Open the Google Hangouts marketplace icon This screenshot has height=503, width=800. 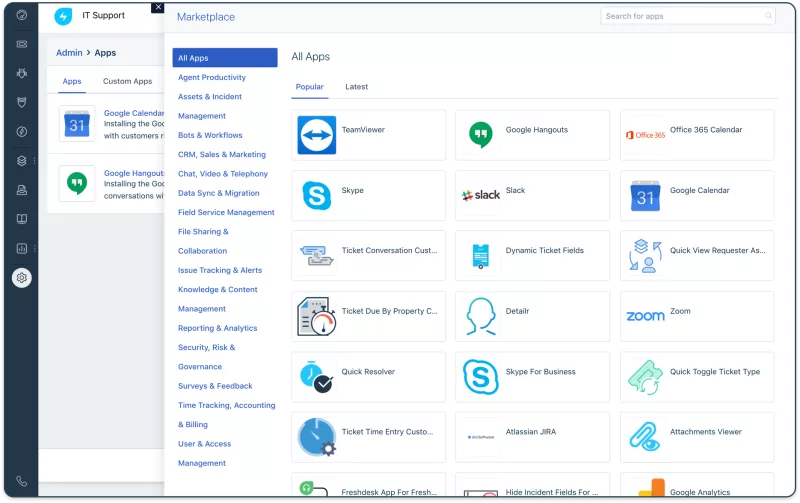point(480,135)
